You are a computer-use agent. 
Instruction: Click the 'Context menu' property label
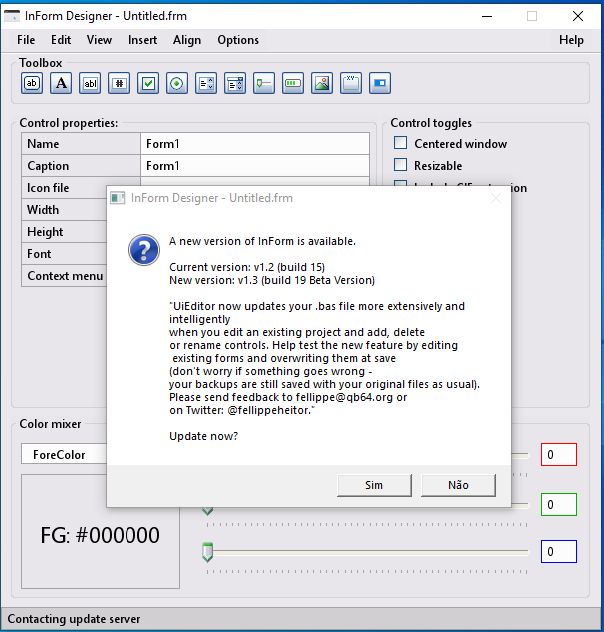coord(65,276)
